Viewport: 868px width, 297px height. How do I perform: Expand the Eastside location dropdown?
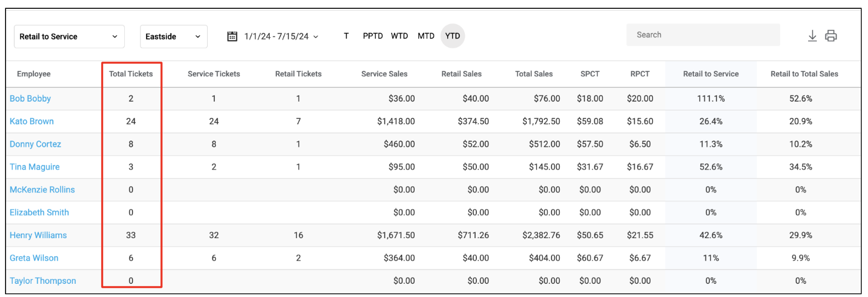(174, 36)
